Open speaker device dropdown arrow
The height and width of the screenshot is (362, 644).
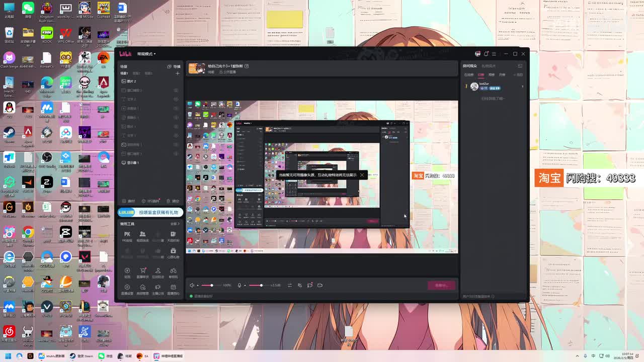click(x=198, y=285)
